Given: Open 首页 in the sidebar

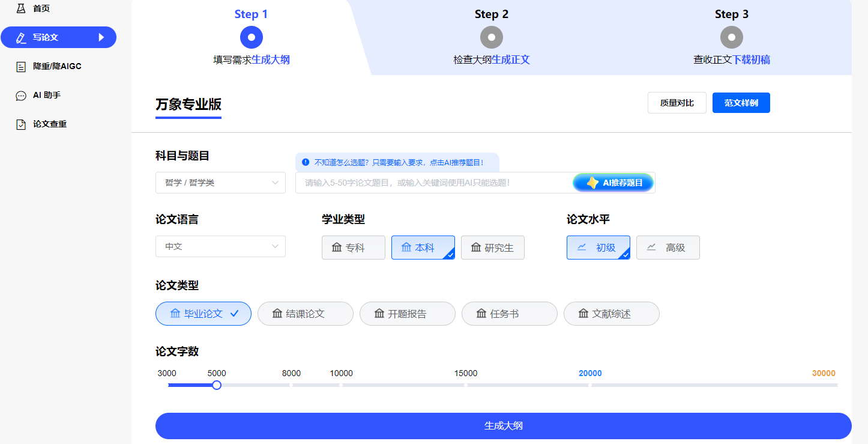Looking at the screenshot, I should tap(58, 8).
